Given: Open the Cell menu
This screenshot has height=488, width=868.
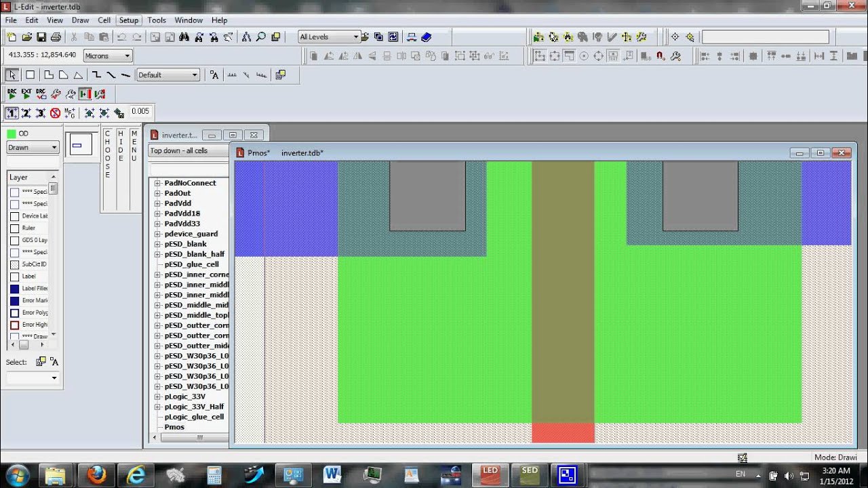Looking at the screenshot, I should tap(104, 20).
